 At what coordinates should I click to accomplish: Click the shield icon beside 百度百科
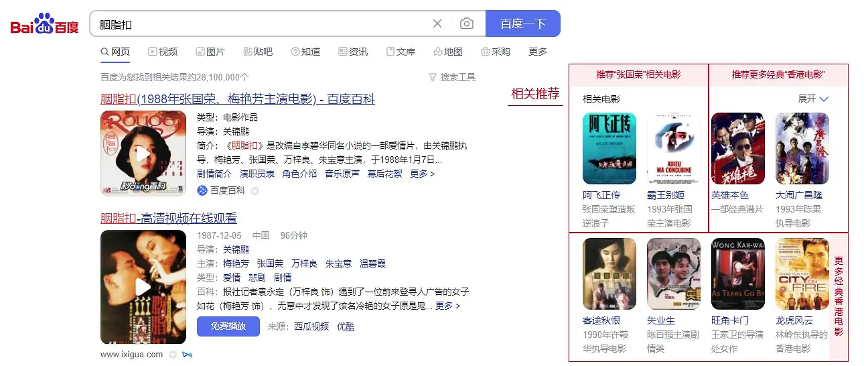point(255,191)
